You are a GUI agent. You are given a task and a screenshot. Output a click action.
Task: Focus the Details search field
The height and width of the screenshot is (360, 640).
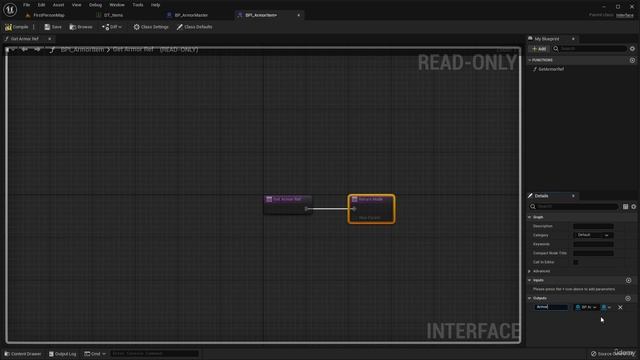tap(574, 207)
